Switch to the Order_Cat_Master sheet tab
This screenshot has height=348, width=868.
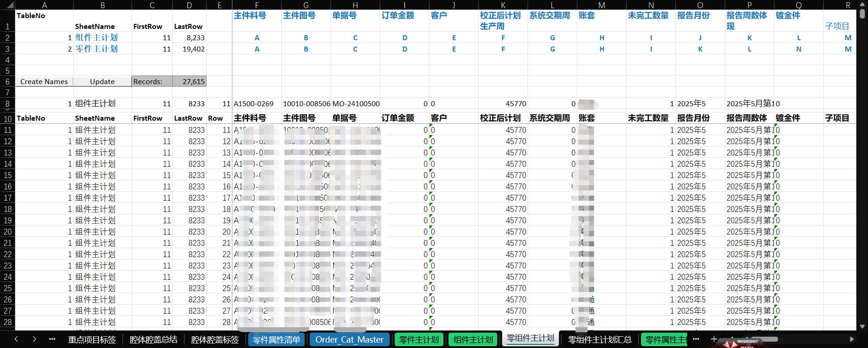coord(349,339)
